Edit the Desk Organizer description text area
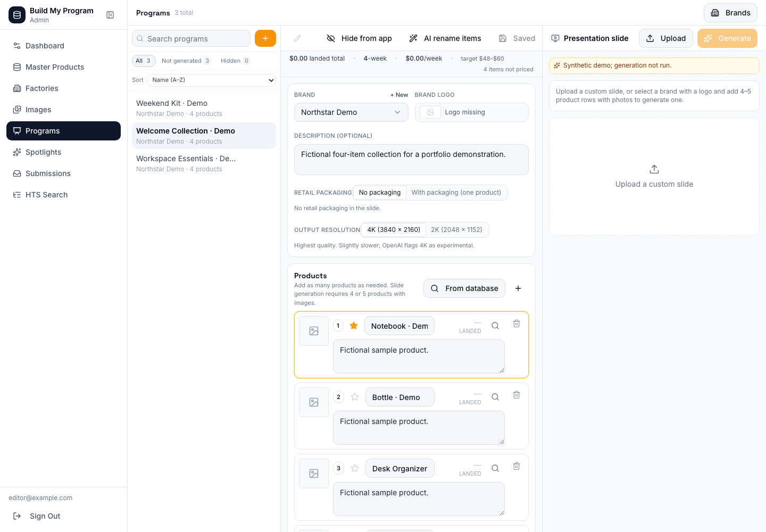The height and width of the screenshot is (532, 766). point(419,499)
